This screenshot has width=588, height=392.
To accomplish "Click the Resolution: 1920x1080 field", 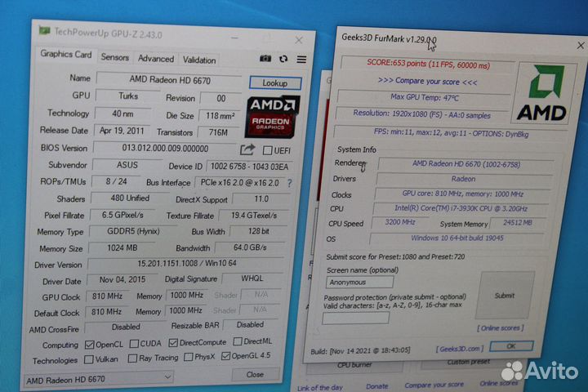I will click(422, 114).
